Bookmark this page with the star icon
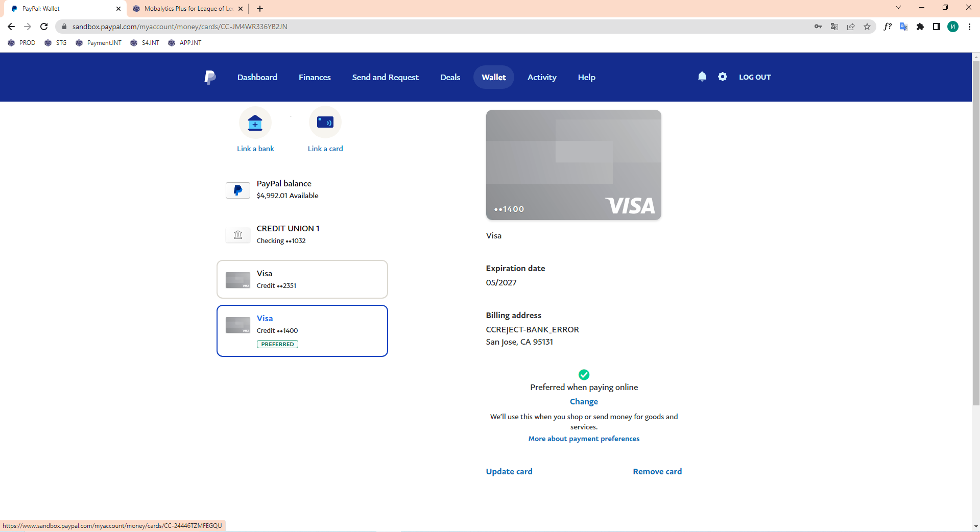The height and width of the screenshot is (532, 980). 867,27
